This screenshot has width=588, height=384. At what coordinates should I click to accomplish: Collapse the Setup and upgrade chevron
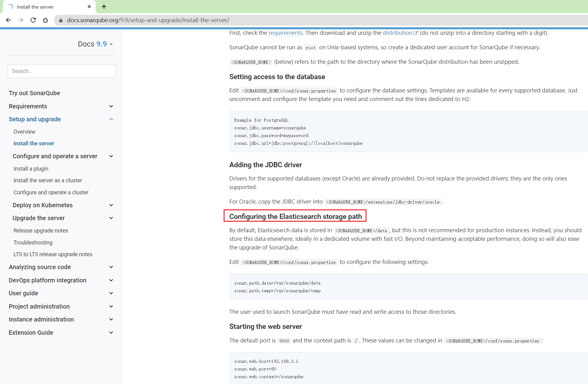click(111, 119)
